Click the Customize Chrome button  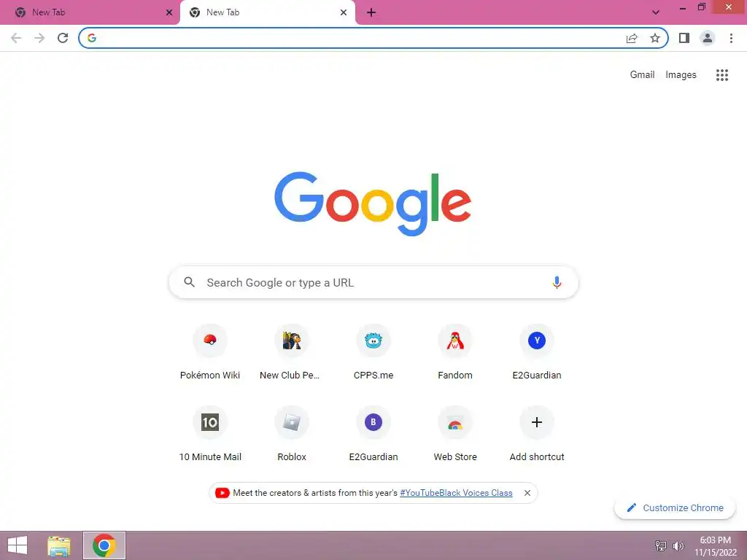(675, 507)
